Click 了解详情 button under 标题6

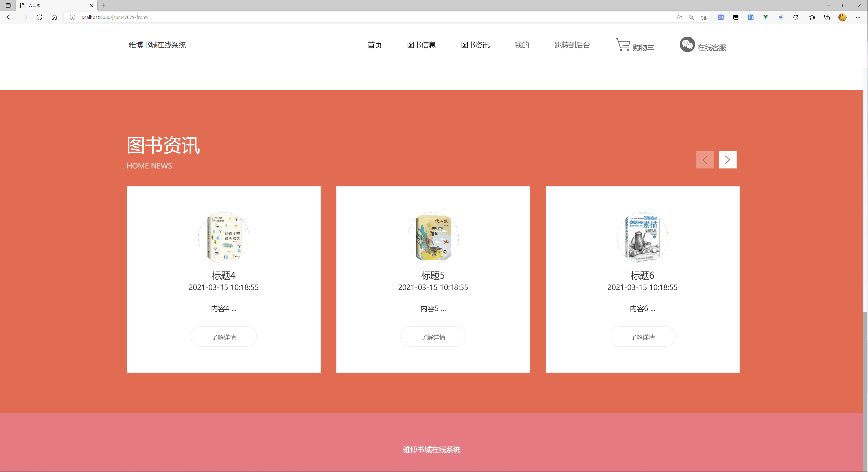pyautogui.click(x=642, y=337)
